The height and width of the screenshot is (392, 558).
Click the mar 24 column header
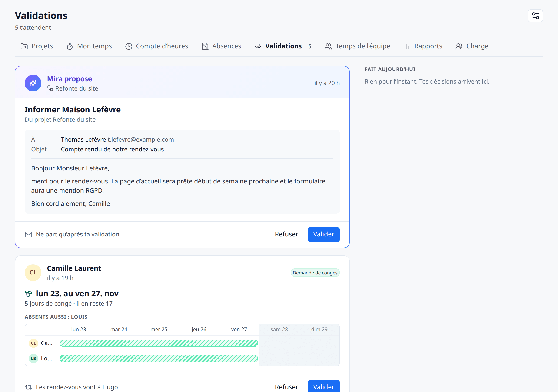(119, 329)
